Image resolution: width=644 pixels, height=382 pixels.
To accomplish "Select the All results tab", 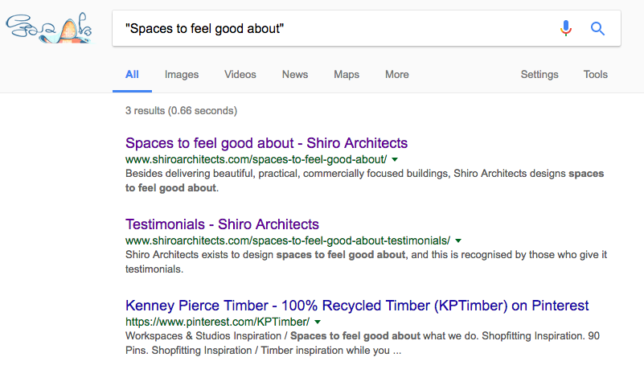I will click(132, 74).
